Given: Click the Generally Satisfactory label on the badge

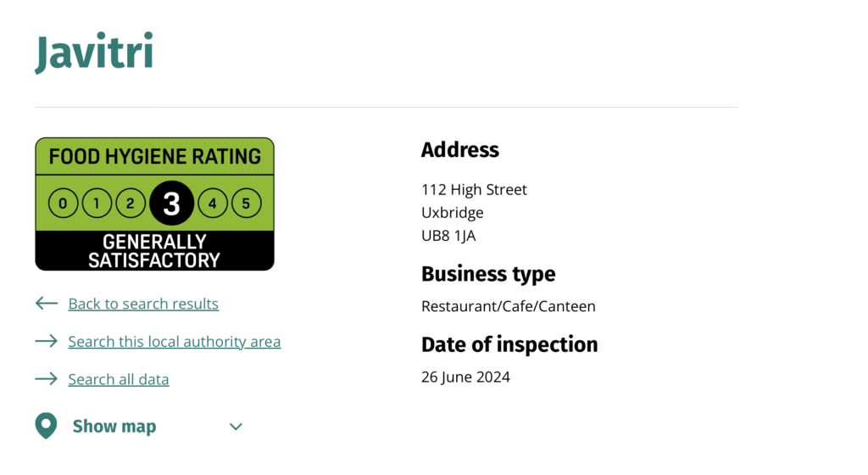Looking at the screenshot, I should (154, 251).
